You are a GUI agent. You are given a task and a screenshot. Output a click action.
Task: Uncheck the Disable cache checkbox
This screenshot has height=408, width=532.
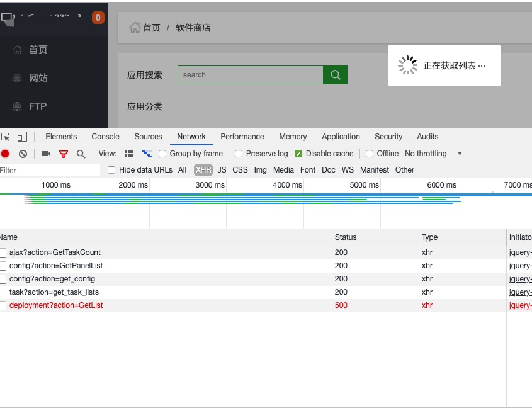click(x=298, y=154)
